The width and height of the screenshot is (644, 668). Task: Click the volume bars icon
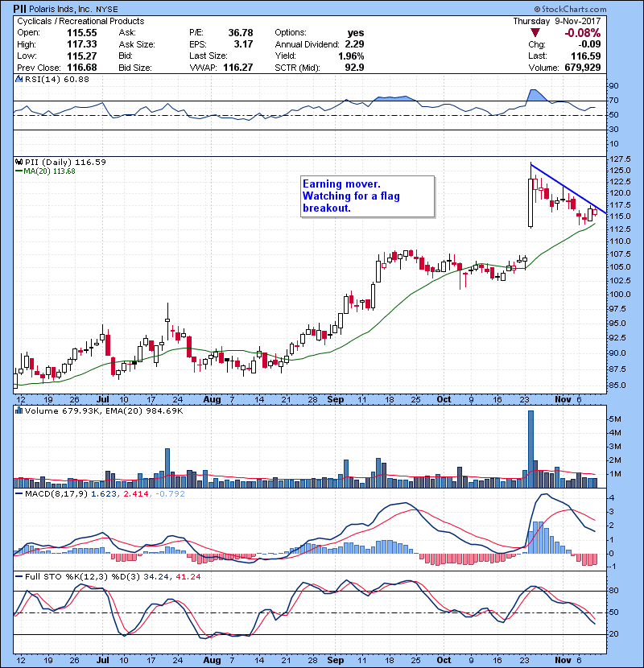click(x=19, y=410)
